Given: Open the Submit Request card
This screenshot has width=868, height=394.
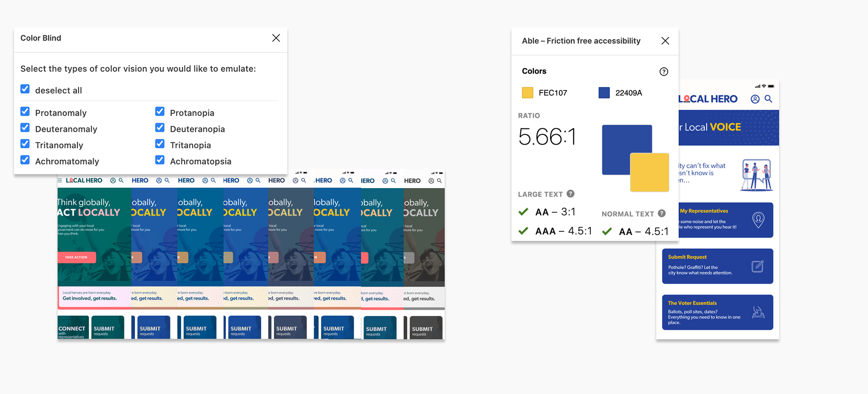Looking at the screenshot, I should 717,266.
